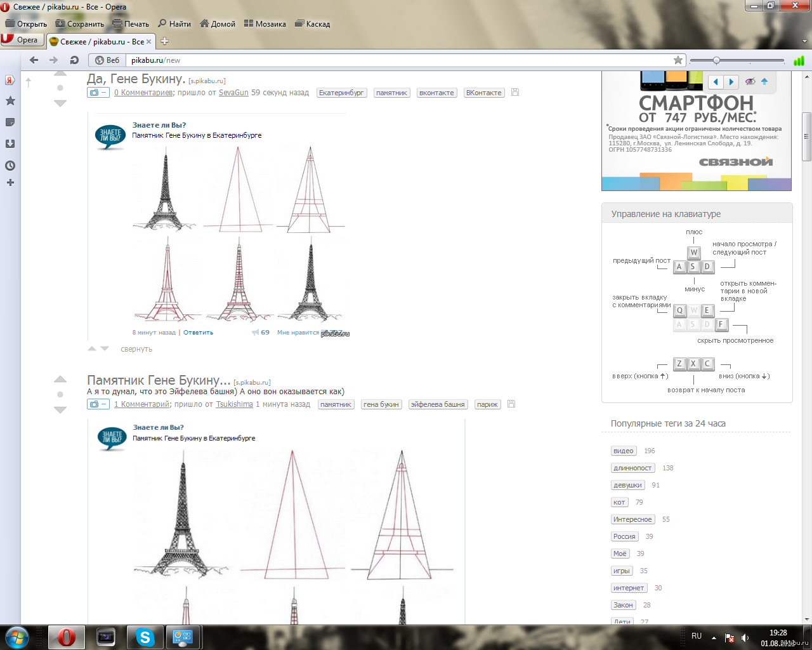Click the 'Ответить' reply link
812x650 pixels.
pos(198,333)
